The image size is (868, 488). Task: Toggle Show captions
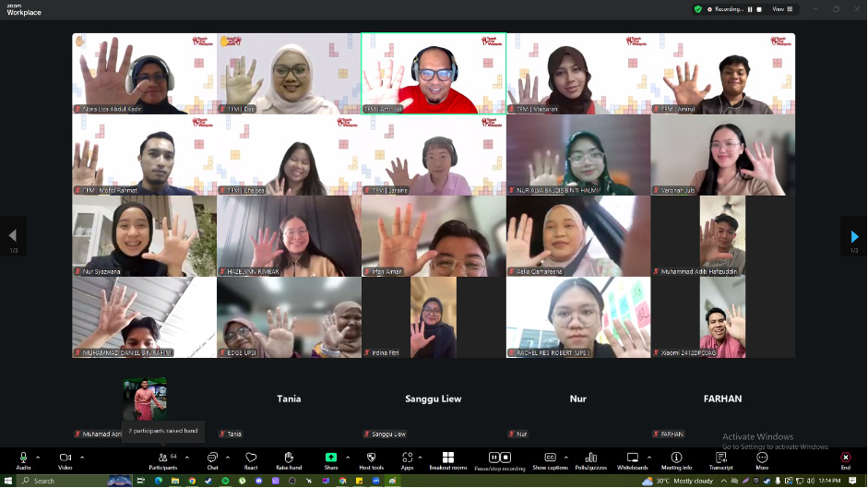pyautogui.click(x=550, y=459)
